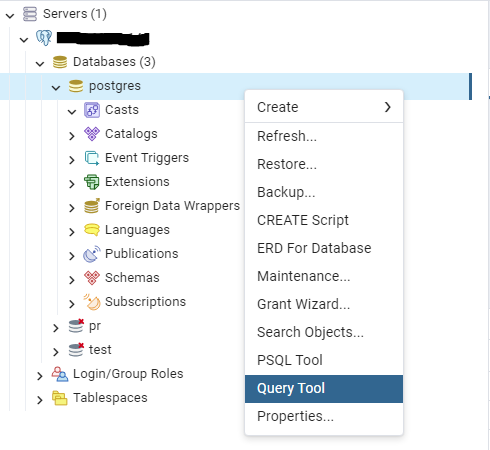Click the postgres database icon

(x=76, y=86)
